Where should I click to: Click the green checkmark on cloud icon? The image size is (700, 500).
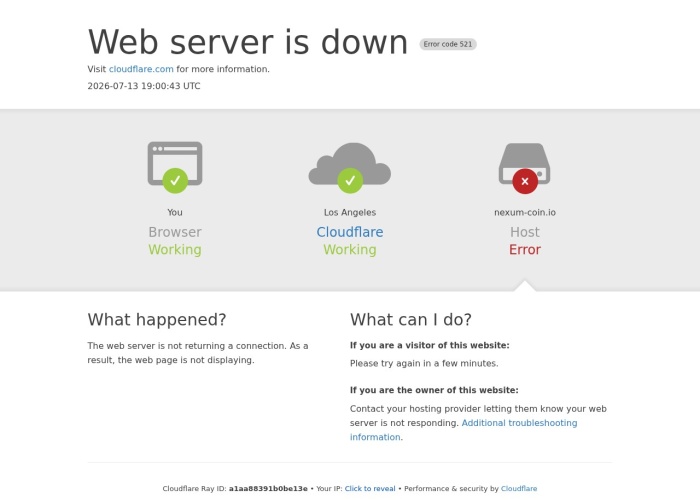point(350,180)
